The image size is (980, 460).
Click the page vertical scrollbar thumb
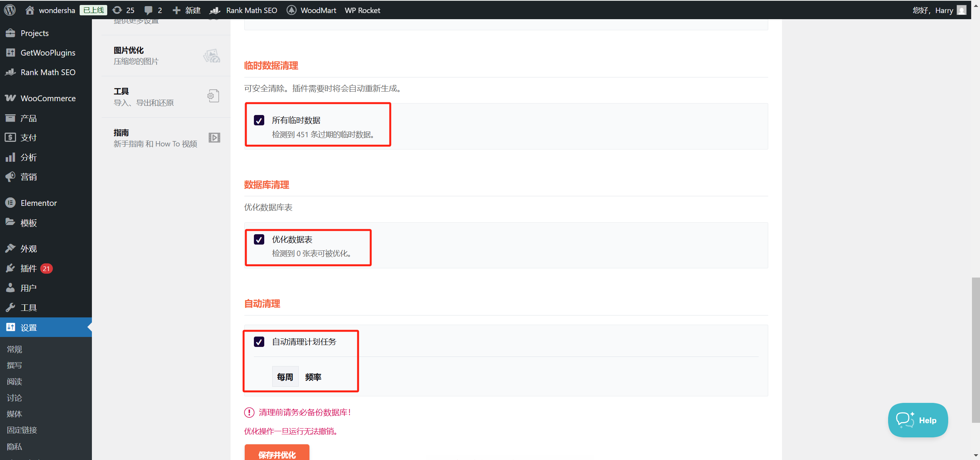(975, 350)
